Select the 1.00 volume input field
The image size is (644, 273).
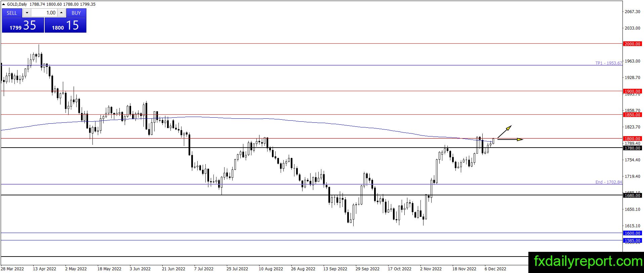(x=44, y=13)
